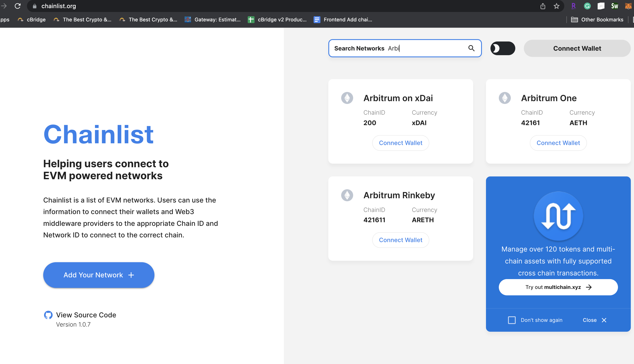This screenshot has width=634, height=364.
Task: Click the Arbitrum Rinkeby network icon
Action: 347,195
